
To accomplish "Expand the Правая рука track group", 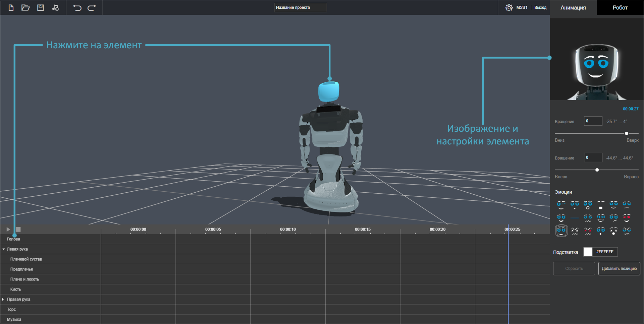I will (x=3, y=300).
